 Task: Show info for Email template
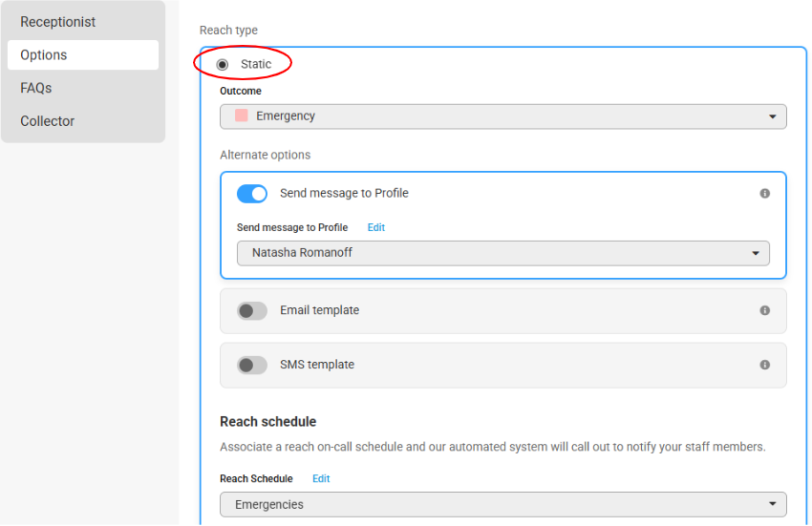[x=764, y=310]
